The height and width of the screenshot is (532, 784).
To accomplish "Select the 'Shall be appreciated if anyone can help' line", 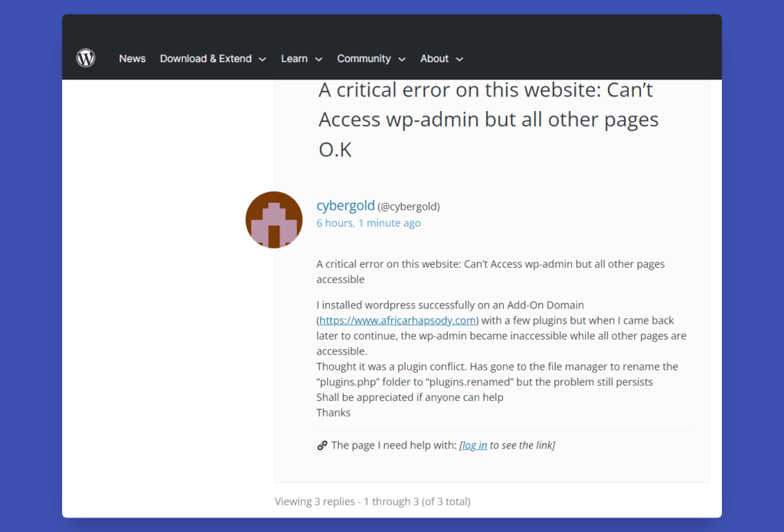I will (410, 397).
